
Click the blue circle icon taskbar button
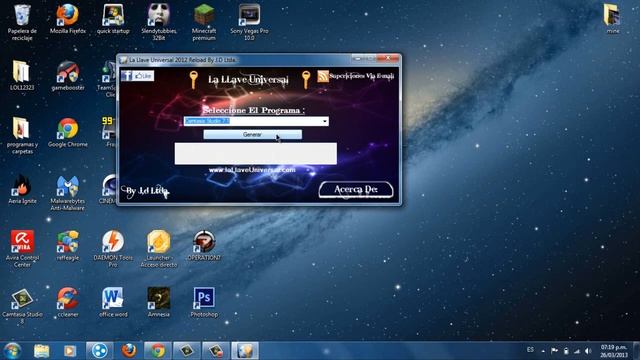tap(99, 351)
